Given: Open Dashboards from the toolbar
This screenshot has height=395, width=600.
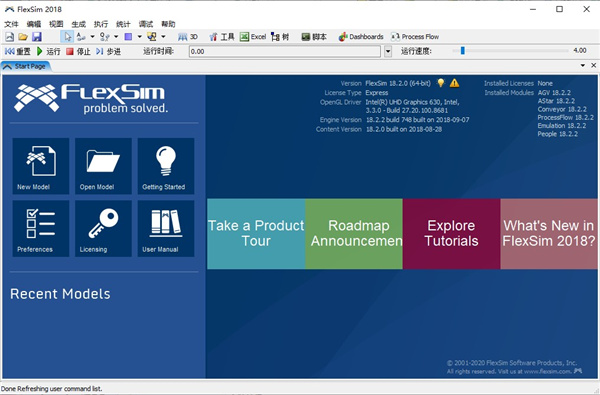Looking at the screenshot, I should (361, 37).
